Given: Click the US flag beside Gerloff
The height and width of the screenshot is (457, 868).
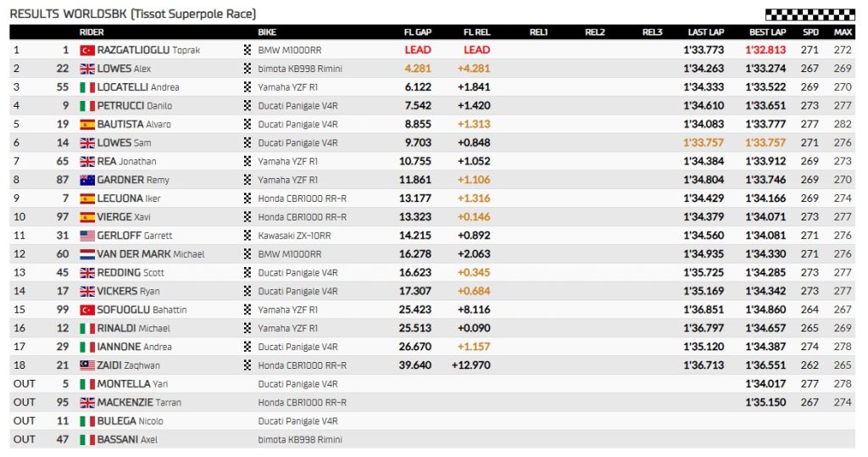Looking at the screenshot, I should tap(86, 236).
